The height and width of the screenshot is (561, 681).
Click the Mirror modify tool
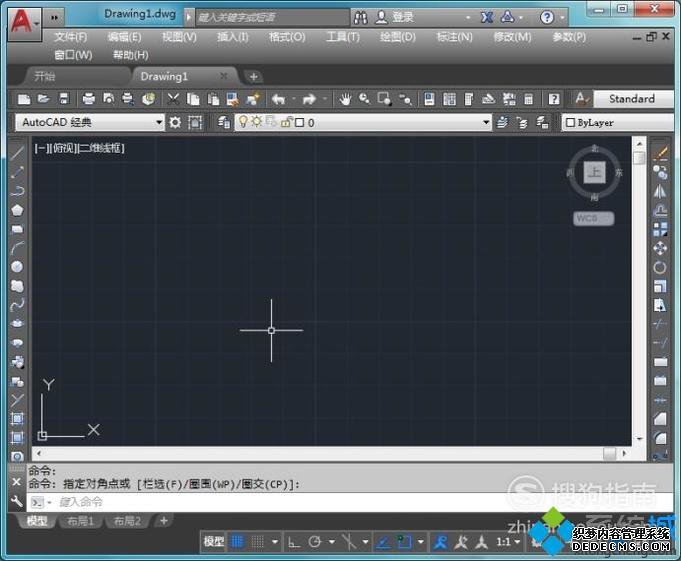click(660, 191)
